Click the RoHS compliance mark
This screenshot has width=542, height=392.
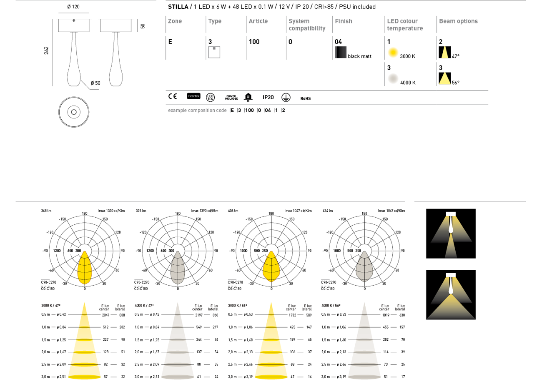[x=306, y=98]
